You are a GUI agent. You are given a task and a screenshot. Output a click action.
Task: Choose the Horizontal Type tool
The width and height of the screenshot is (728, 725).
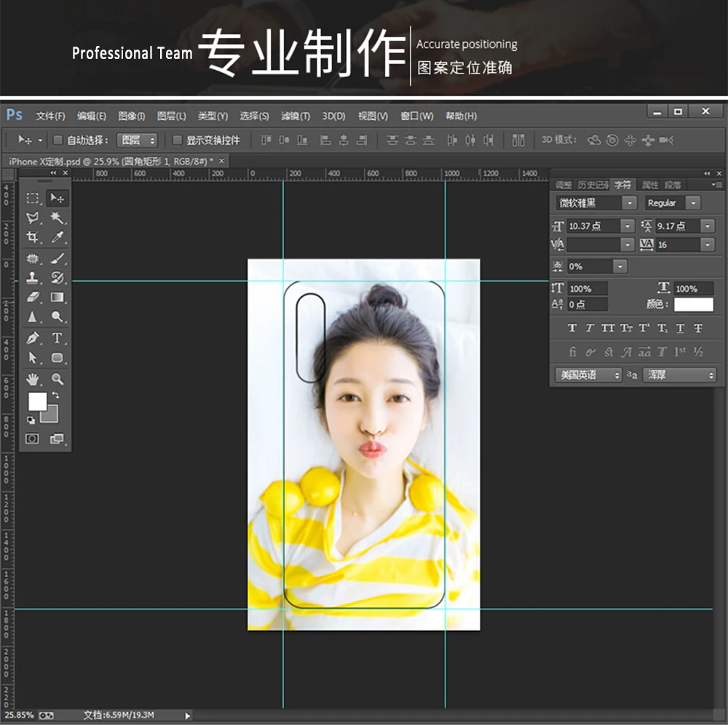pyautogui.click(x=57, y=338)
